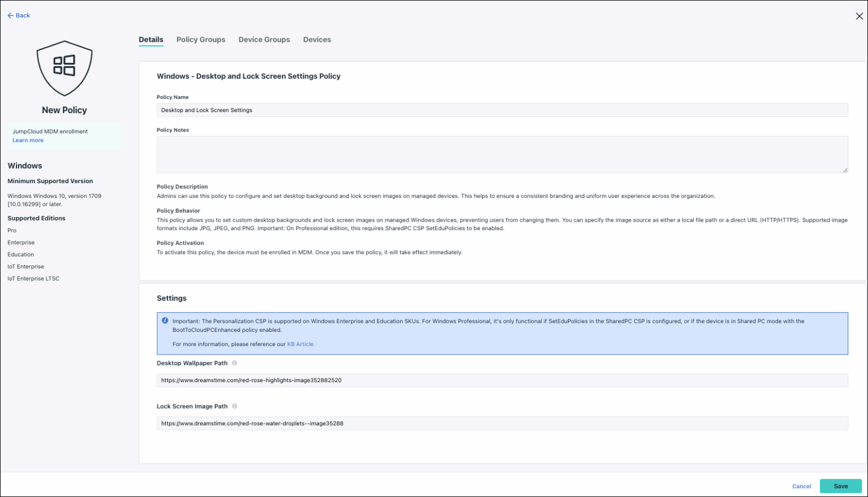Open the Policy Groups tab
The width and height of the screenshot is (868, 497).
pyautogui.click(x=201, y=40)
